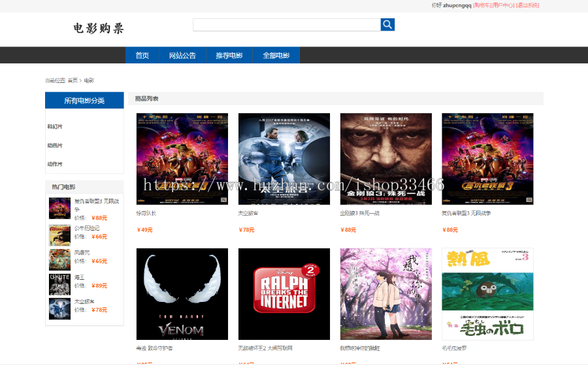Open 太空旅客 thumbnail in 热门电影
The width and height of the screenshot is (588, 366).
tap(59, 308)
